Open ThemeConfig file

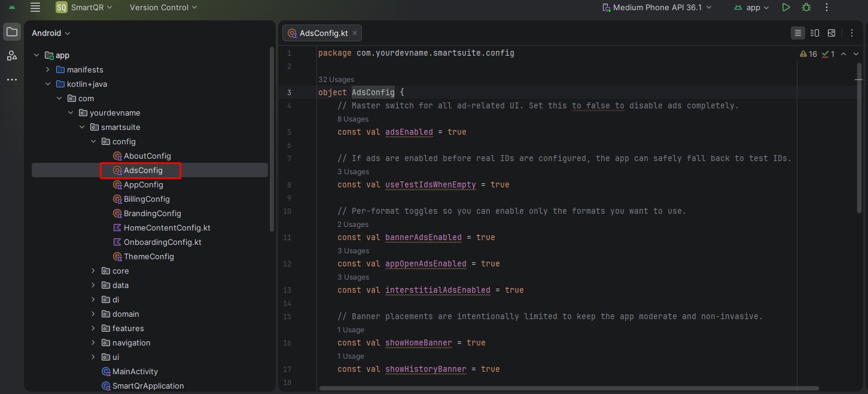point(143,256)
